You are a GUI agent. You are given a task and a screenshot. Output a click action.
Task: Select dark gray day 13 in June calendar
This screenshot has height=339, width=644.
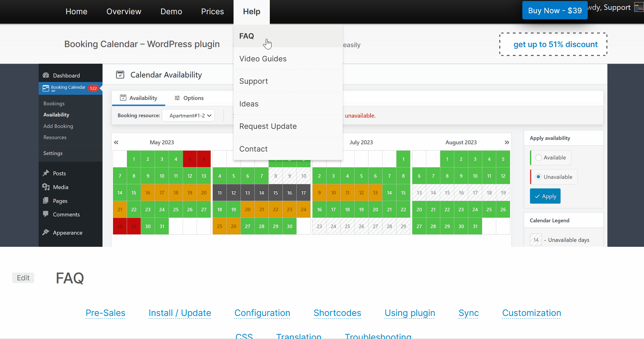coord(248,193)
